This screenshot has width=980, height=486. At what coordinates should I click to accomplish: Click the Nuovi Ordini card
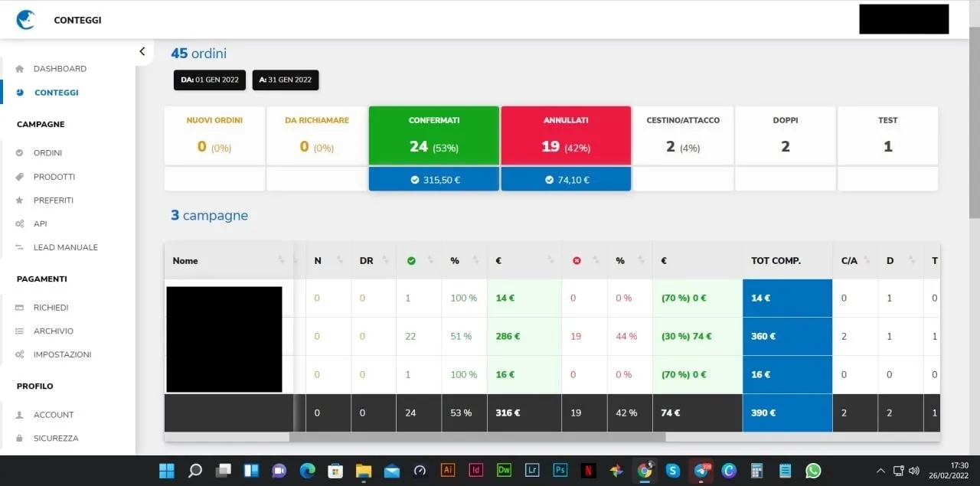point(214,135)
